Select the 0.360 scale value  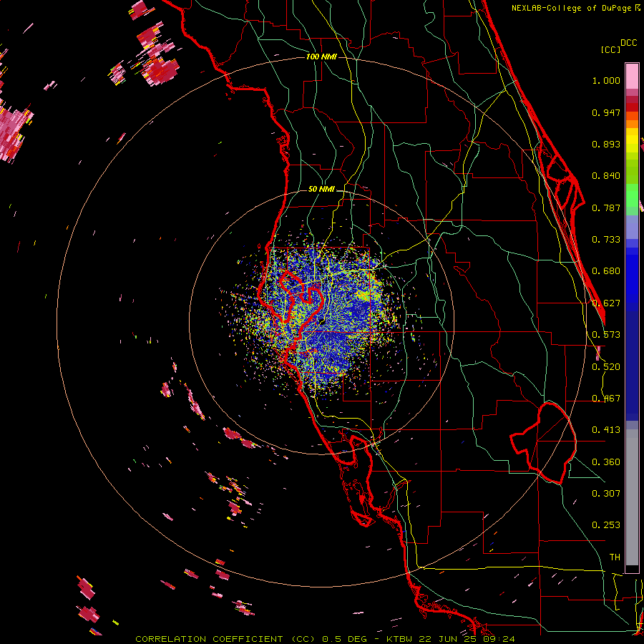(x=606, y=462)
